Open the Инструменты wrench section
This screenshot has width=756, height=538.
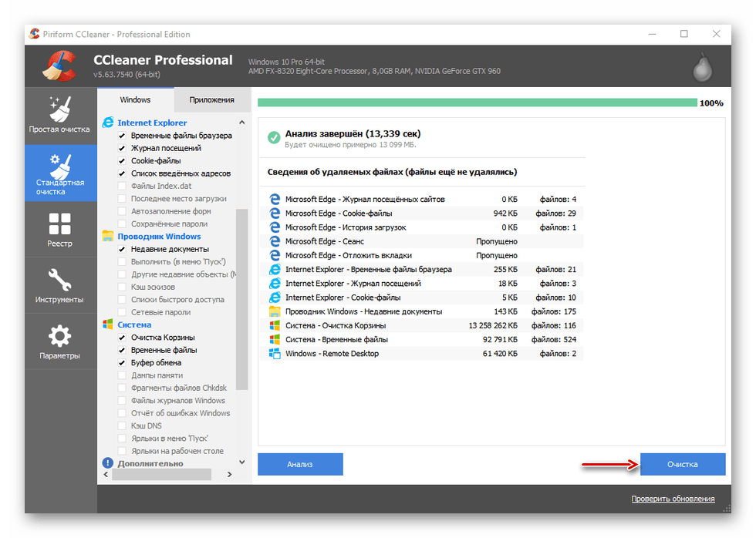click(x=60, y=285)
